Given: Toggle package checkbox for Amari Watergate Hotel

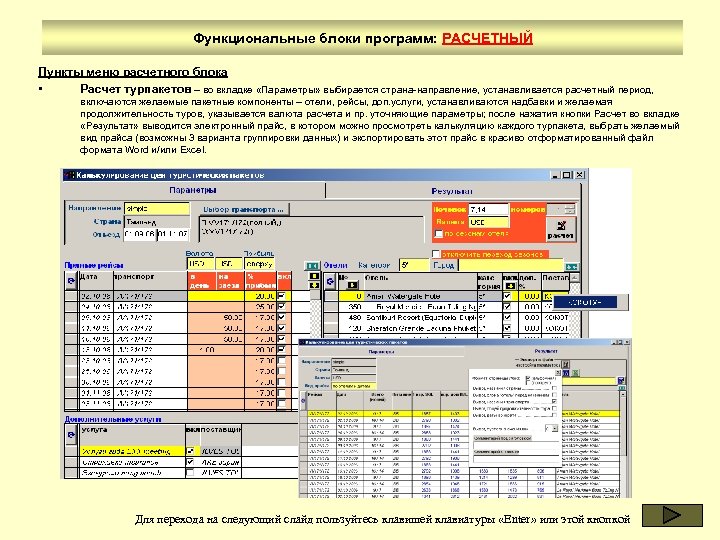Looking at the screenshot, I should point(507,296).
